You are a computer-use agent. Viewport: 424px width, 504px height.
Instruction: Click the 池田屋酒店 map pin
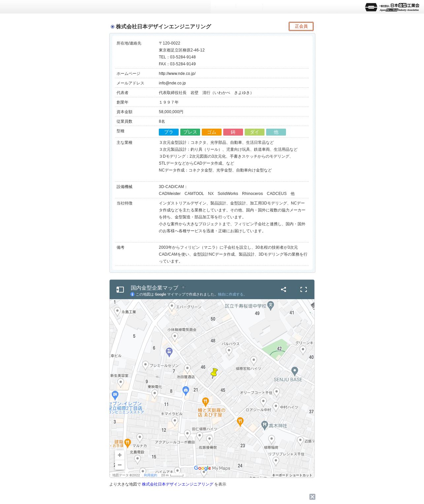[x=187, y=369]
